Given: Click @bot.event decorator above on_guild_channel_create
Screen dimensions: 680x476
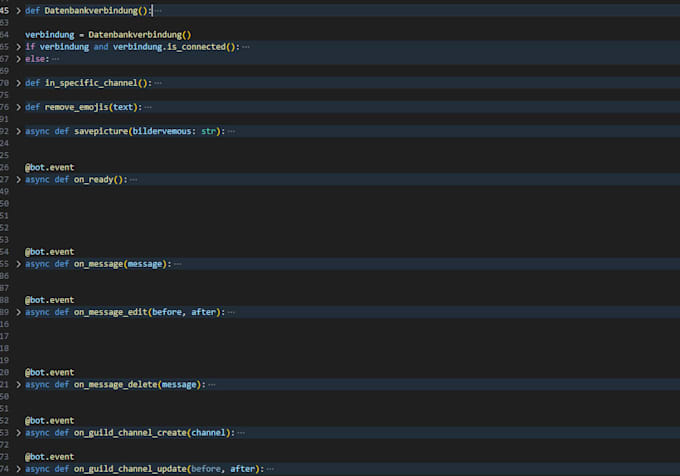Looking at the screenshot, I should tap(49, 421).
